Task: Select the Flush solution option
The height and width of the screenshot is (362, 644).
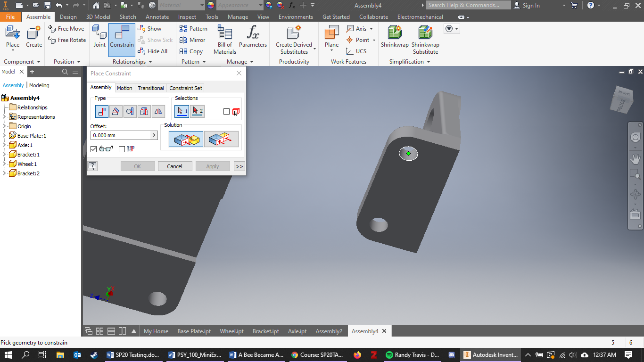Action: tap(221, 139)
